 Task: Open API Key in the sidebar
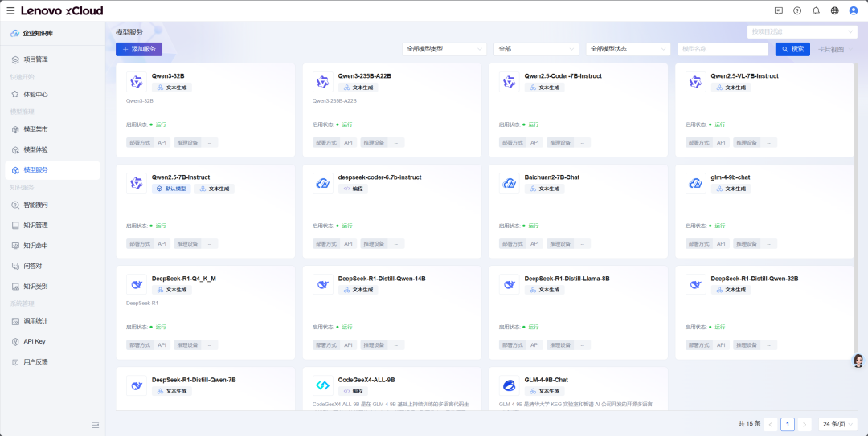click(x=35, y=341)
